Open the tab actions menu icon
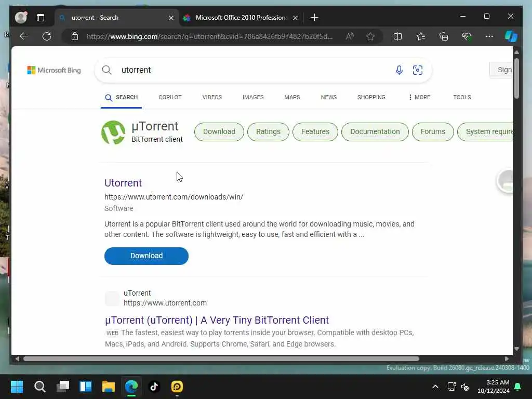Viewport: 532px width, 399px height. tap(41, 18)
